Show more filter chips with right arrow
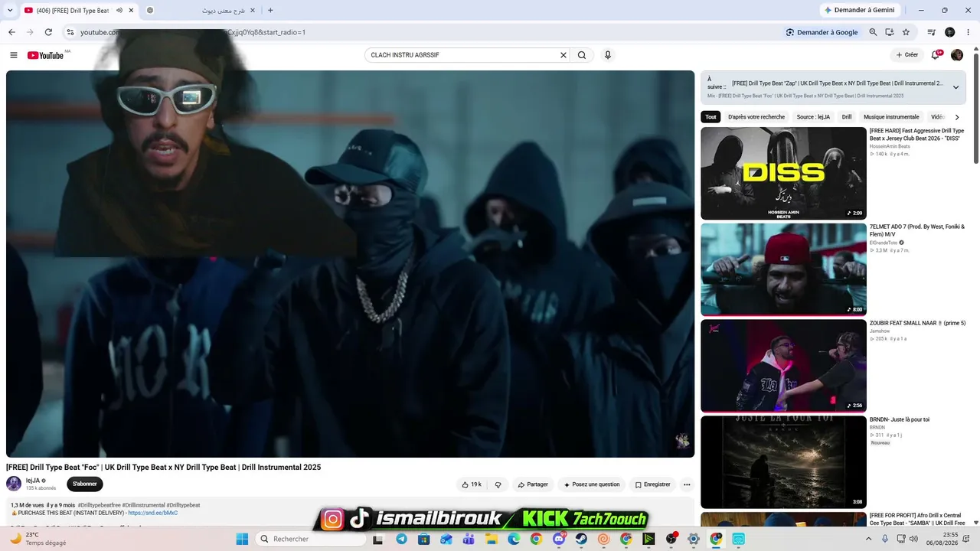 pos(957,117)
